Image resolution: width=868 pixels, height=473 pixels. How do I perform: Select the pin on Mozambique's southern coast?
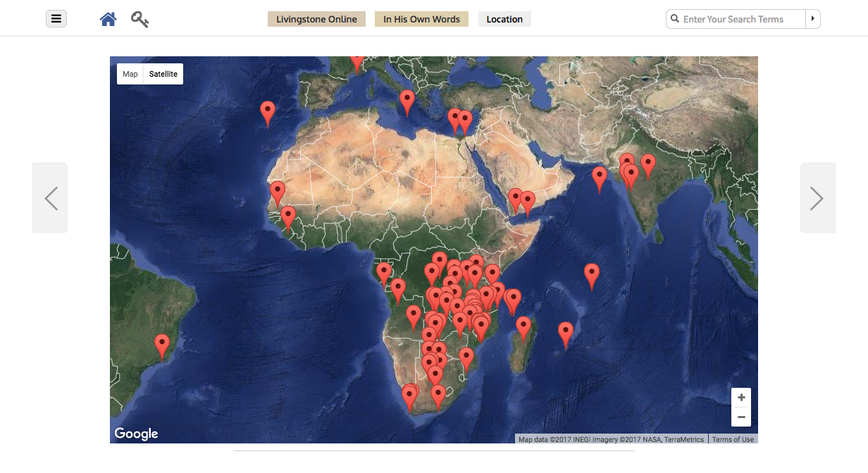tap(466, 360)
